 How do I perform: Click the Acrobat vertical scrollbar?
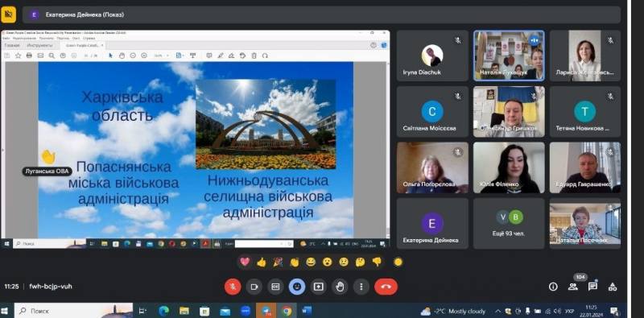pos(388,150)
